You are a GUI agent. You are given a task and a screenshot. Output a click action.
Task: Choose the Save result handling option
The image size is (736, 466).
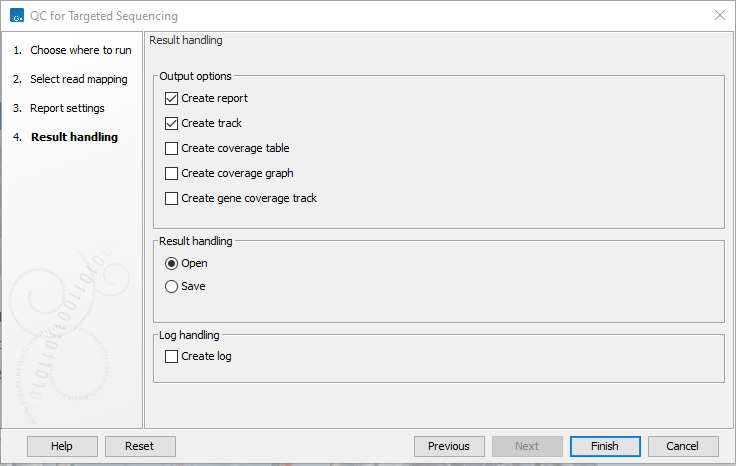(x=172, y=287)
